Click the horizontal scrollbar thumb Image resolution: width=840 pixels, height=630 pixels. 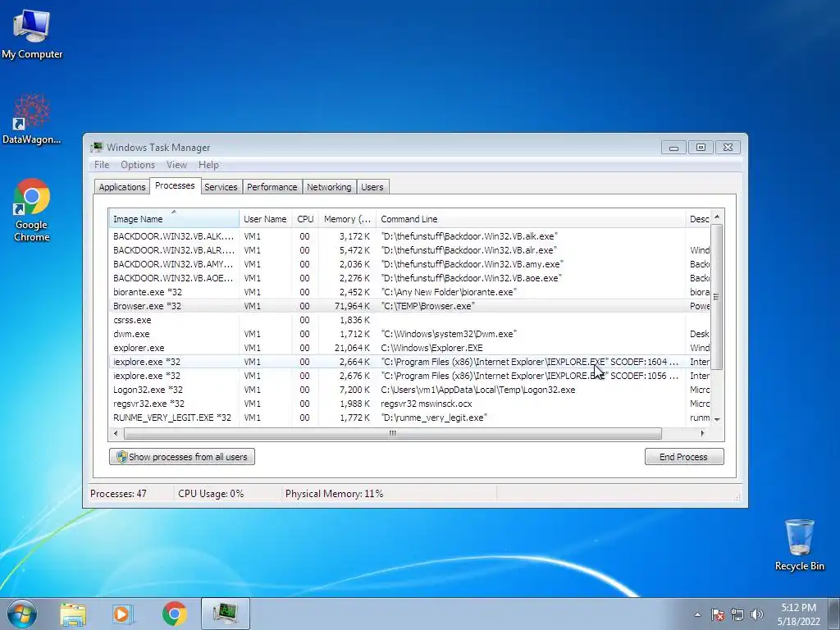[393, 433]
